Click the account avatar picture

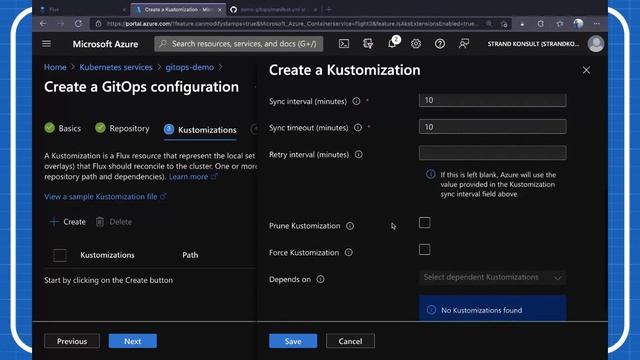596,44
